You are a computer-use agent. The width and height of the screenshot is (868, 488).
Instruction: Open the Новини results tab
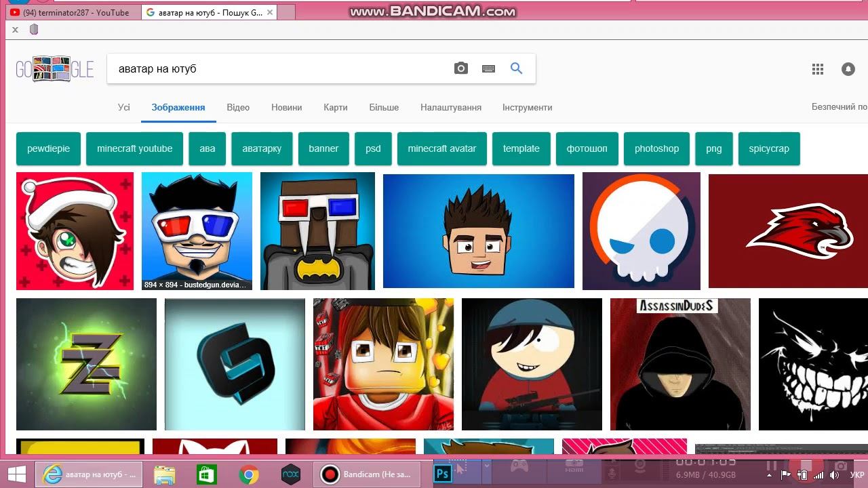286,107
